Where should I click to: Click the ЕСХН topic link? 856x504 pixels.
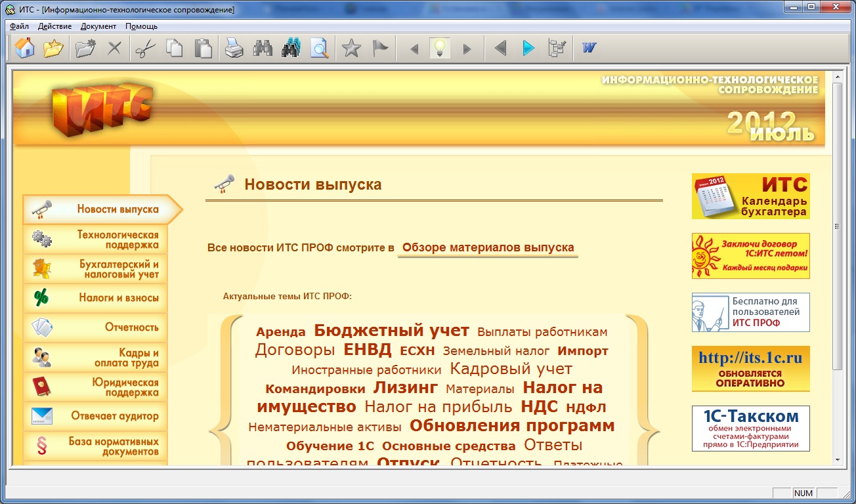tap(417, 351)
